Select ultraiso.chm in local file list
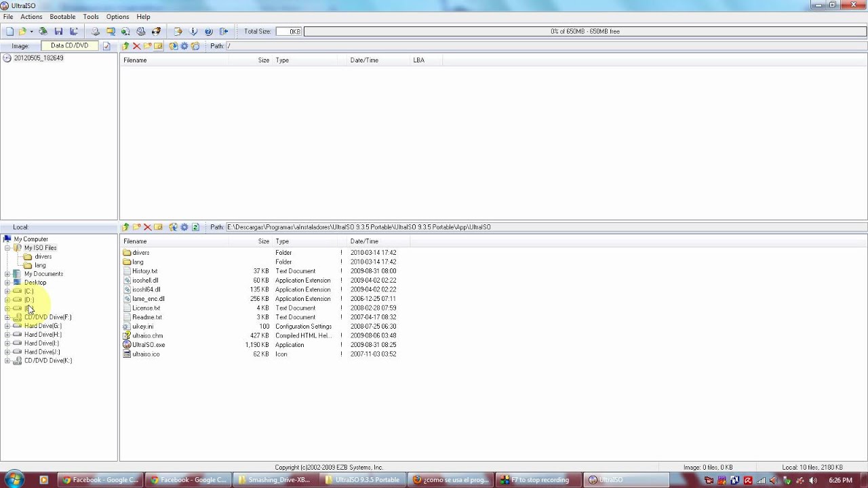The image size is (868, 488). click(x=147, y=335)
